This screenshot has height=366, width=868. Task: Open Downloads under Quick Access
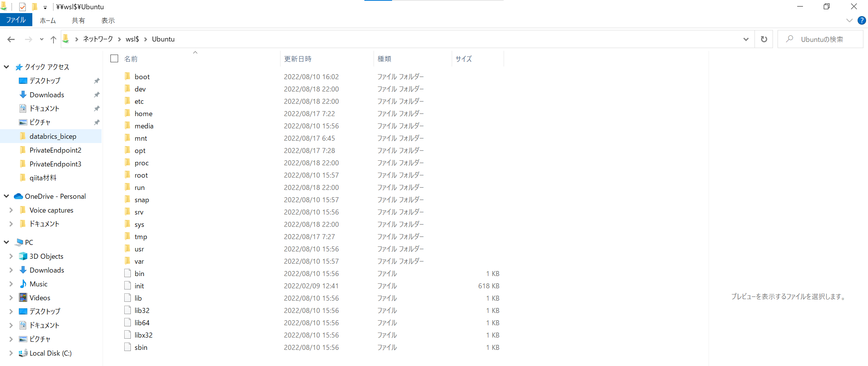tap(47, 95)
